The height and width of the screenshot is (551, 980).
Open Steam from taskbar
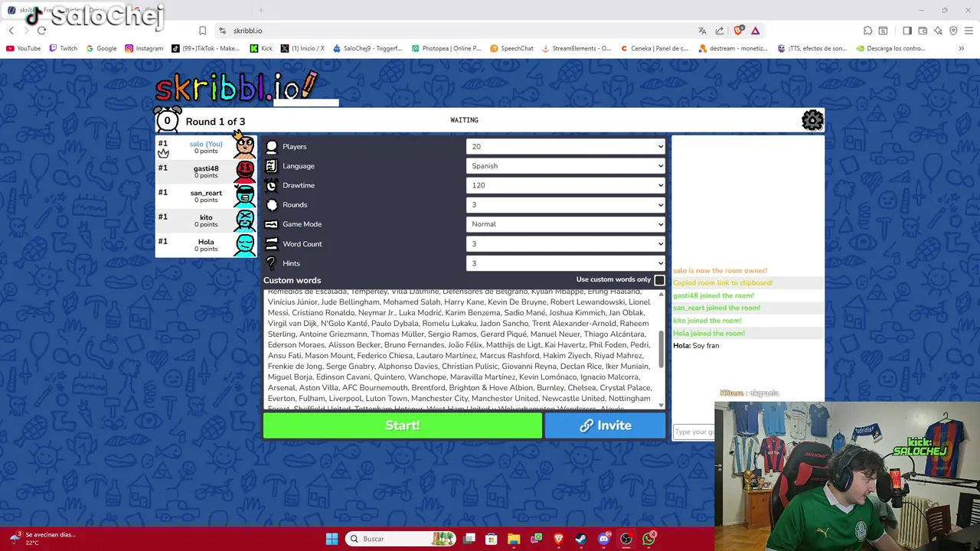click(581, 539)
